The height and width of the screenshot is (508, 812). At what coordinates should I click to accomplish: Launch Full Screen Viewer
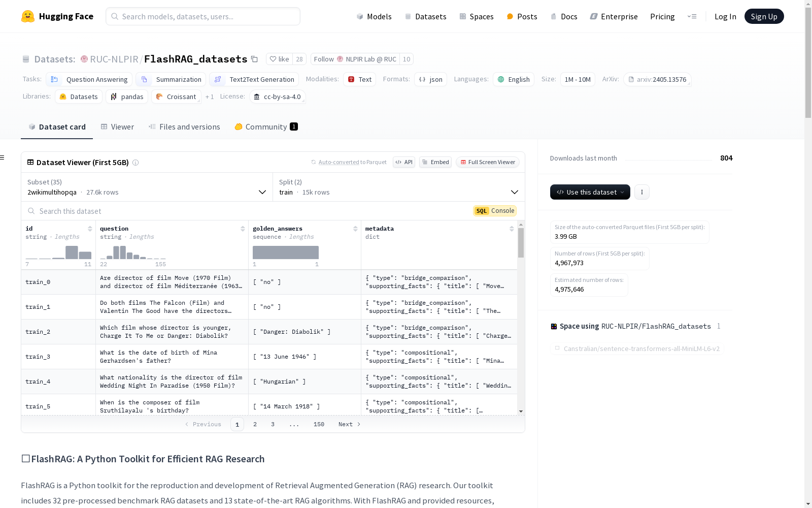tap(488, 162)
